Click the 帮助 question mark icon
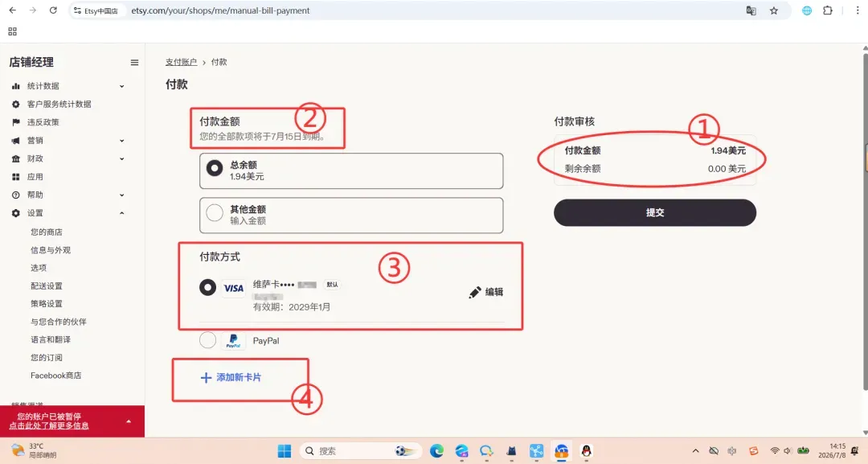 point(15,195)
